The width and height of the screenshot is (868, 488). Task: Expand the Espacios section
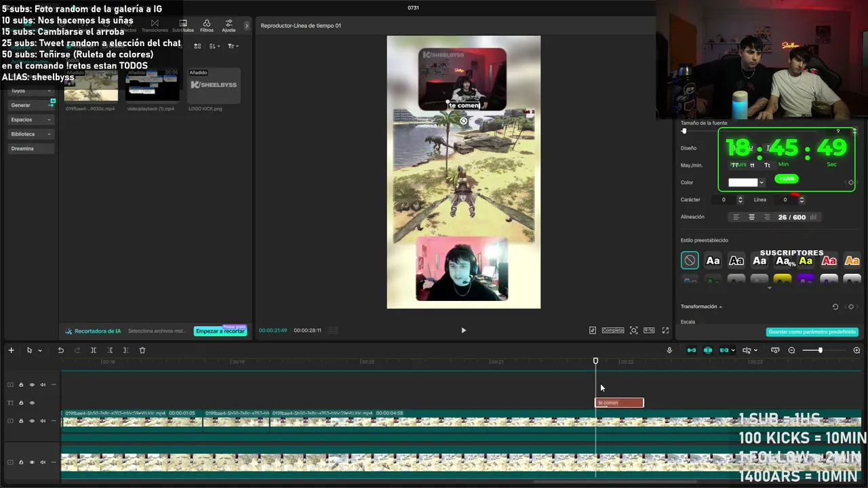pos(31,119)
